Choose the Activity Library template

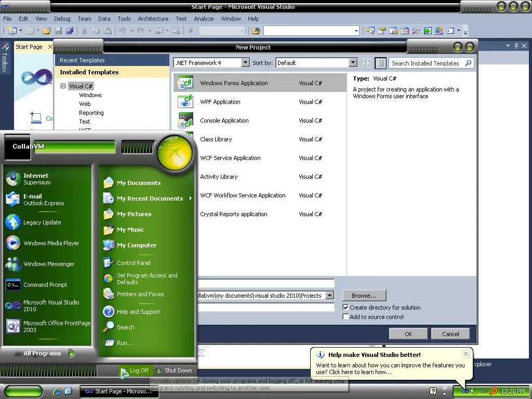260,177
